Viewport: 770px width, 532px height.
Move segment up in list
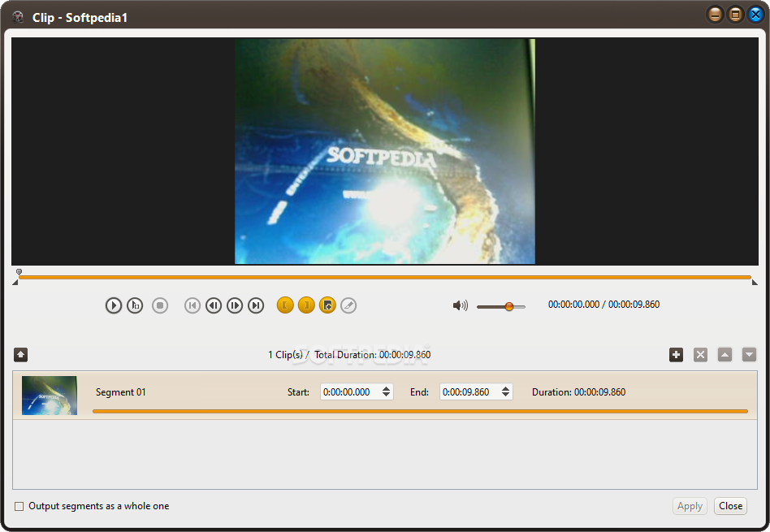[725, 355]
